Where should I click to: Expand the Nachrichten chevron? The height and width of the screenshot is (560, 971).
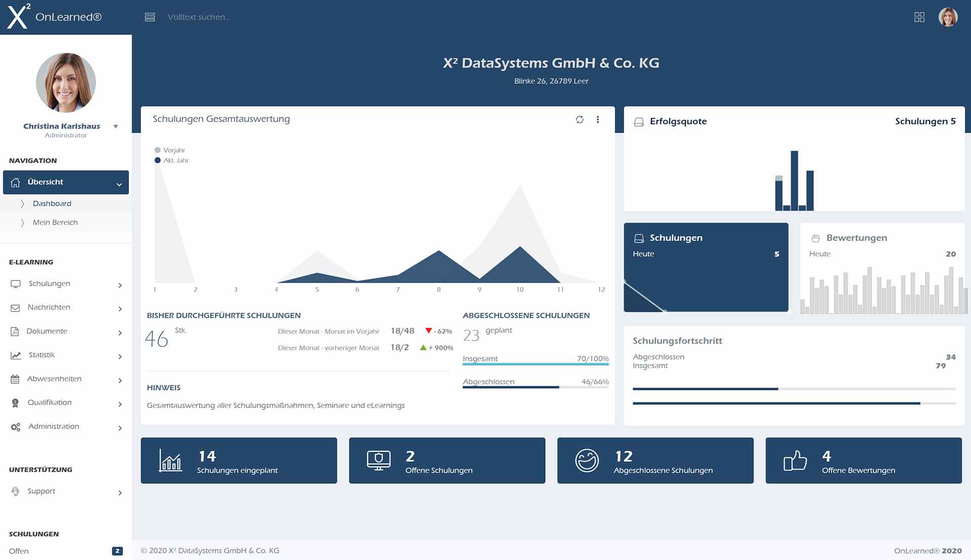[120, 309]
